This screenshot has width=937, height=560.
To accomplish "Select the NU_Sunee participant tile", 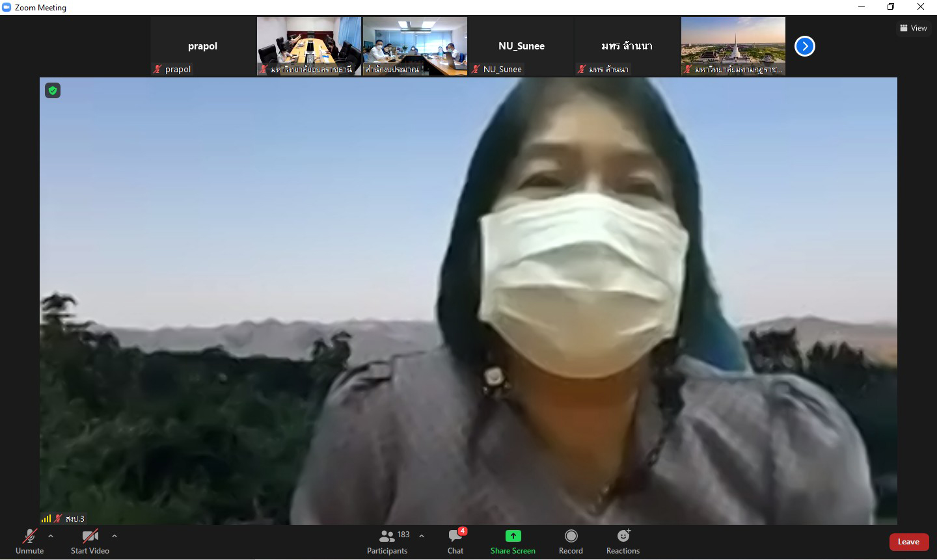I will (x=521, y=46).
